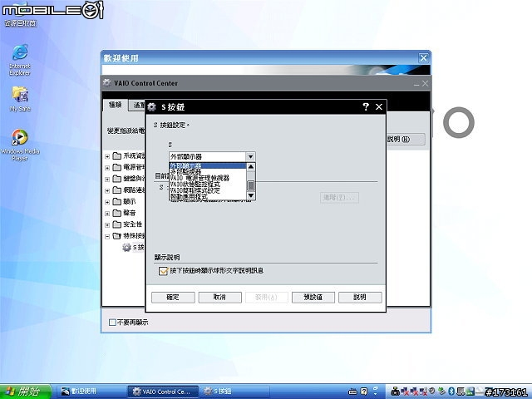The image size is (532, 399).
Task: Click dropdown list scroll down arrow
Action: [x=251, y=196]
